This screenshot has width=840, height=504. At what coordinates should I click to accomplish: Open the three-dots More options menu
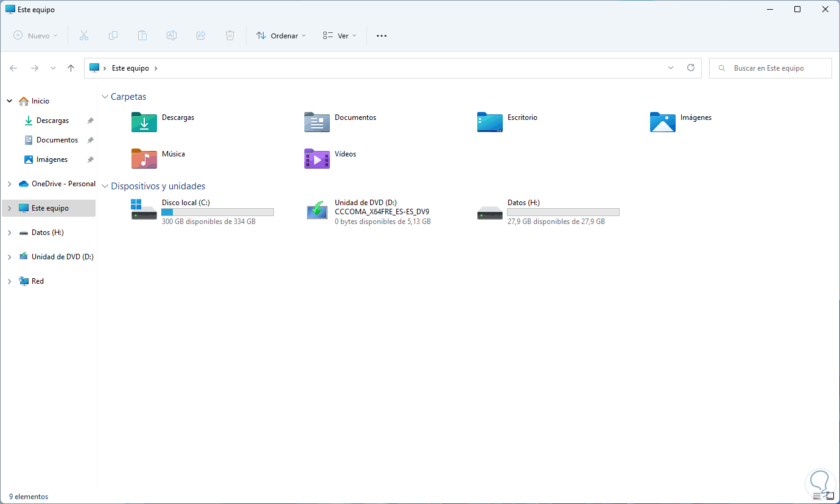(x=382, y=36)
